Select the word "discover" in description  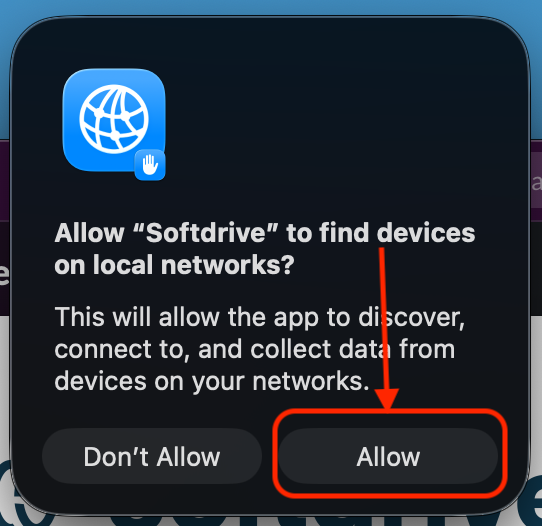click(x=411, y=317)
